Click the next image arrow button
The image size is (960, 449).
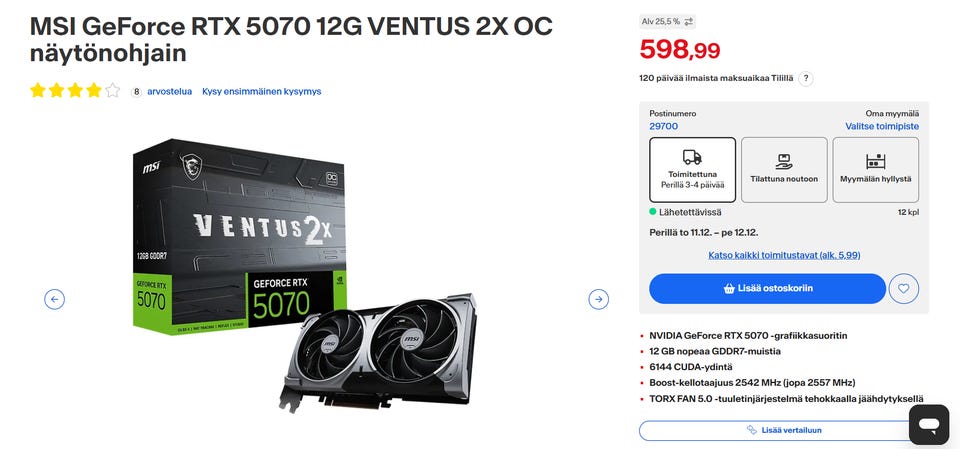(598, 299)
